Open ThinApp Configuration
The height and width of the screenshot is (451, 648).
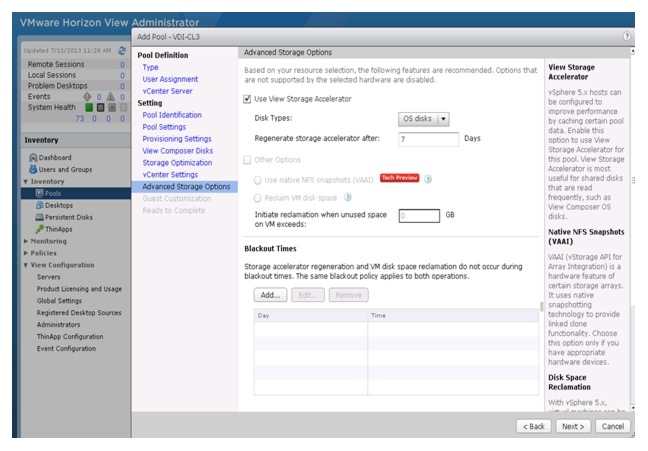tap(70, 337)
